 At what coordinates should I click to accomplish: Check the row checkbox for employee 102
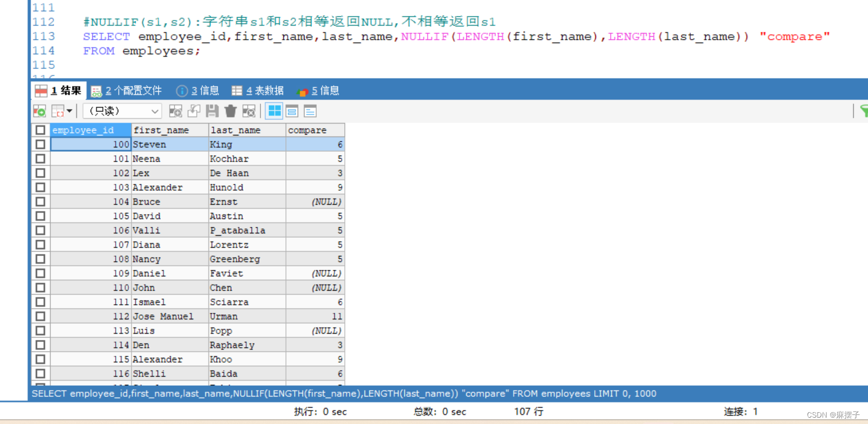pos(40,173)
